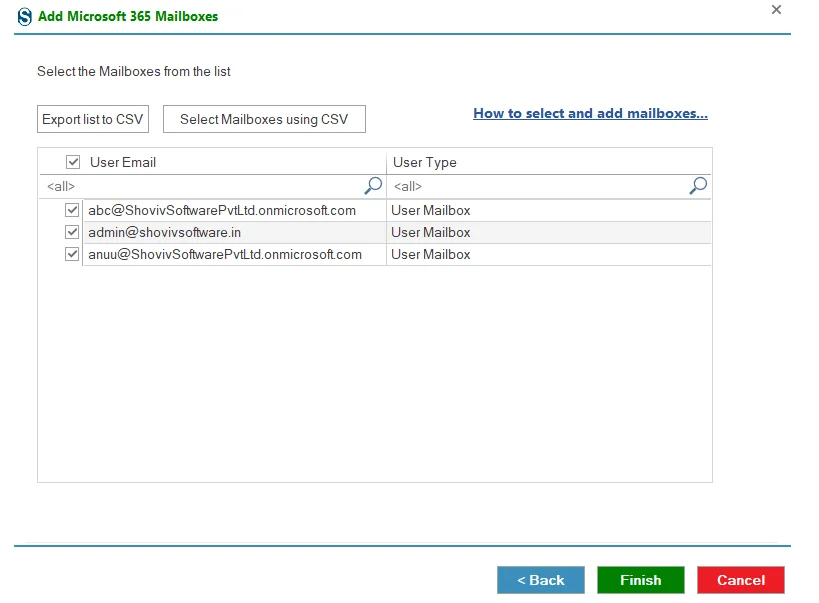Click the green Finish button
The height and width of the screenshot is (603, 819).
pos(641,580)
